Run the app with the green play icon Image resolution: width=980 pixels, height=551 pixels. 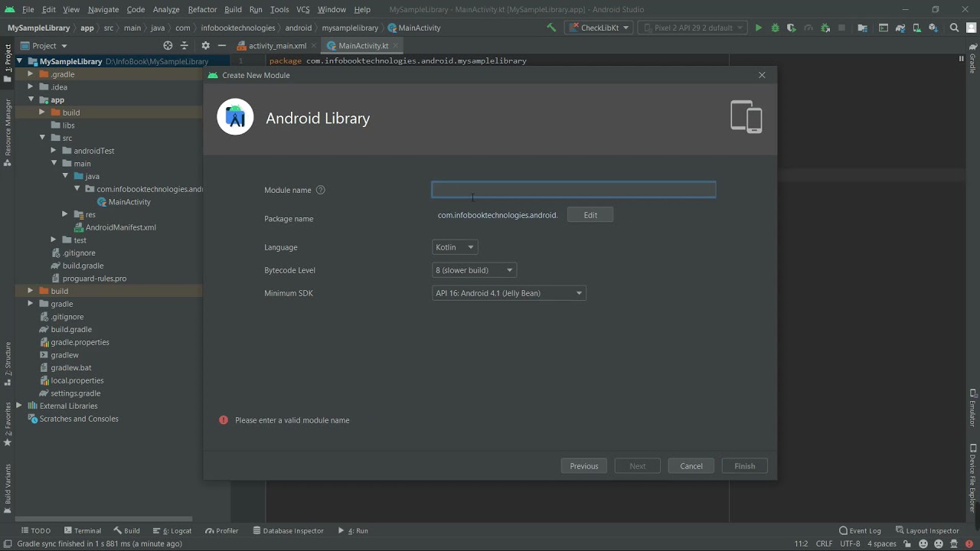[x=758, y=28]
